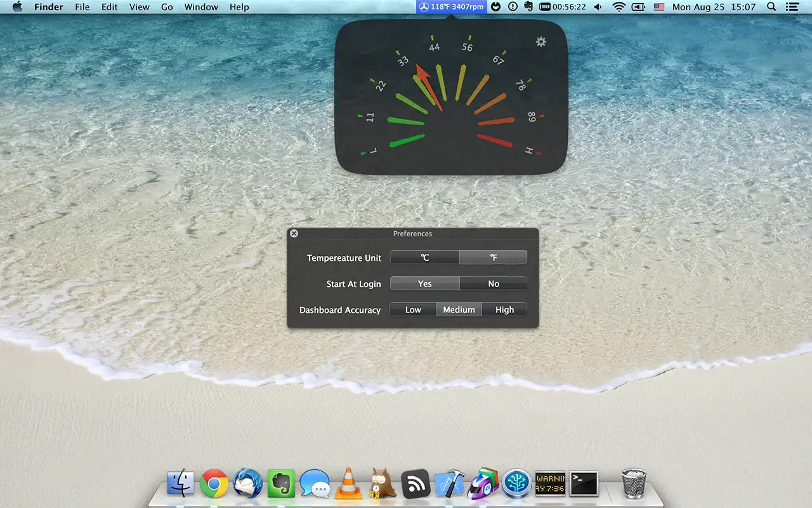Set Start At Login to Yes

coord(424,284)
